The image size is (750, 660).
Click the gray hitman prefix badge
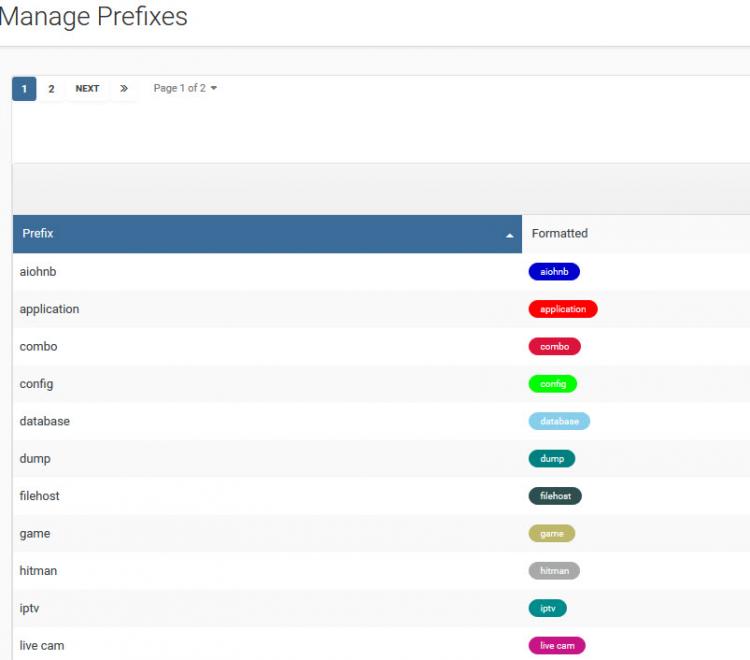click(x=554, y=571)
